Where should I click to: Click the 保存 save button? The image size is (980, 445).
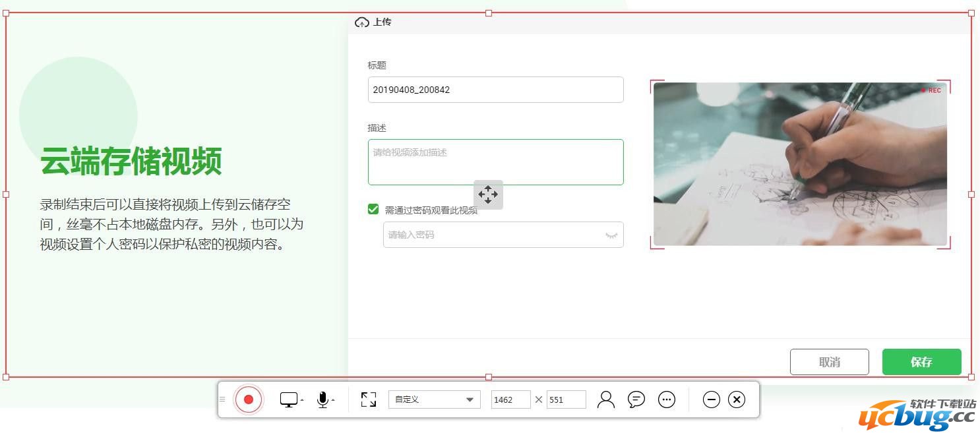click(921, 361)
